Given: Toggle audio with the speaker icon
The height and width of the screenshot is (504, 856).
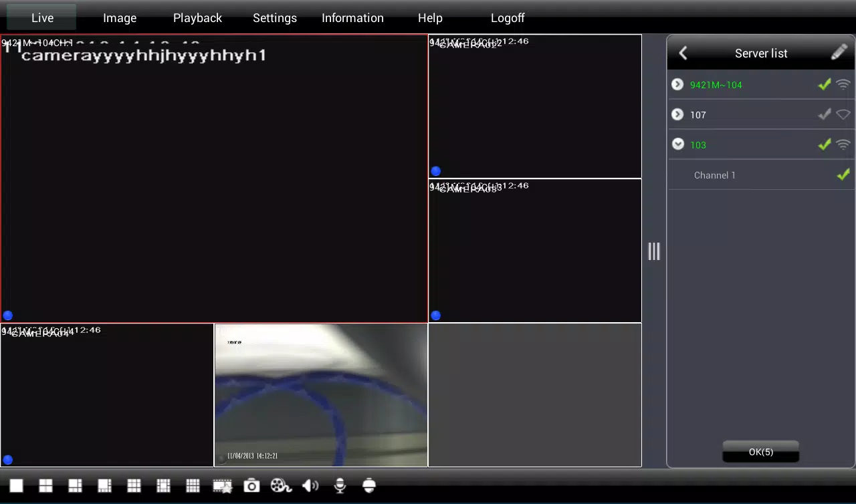Looking at the screenshot, I should 310,486.
